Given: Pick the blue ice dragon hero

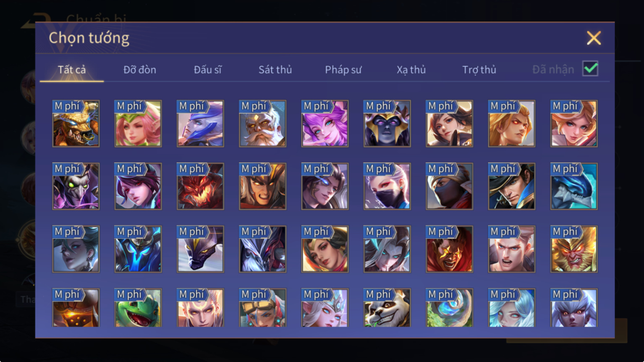Looking at the screenshot, I should coord(574,186).
